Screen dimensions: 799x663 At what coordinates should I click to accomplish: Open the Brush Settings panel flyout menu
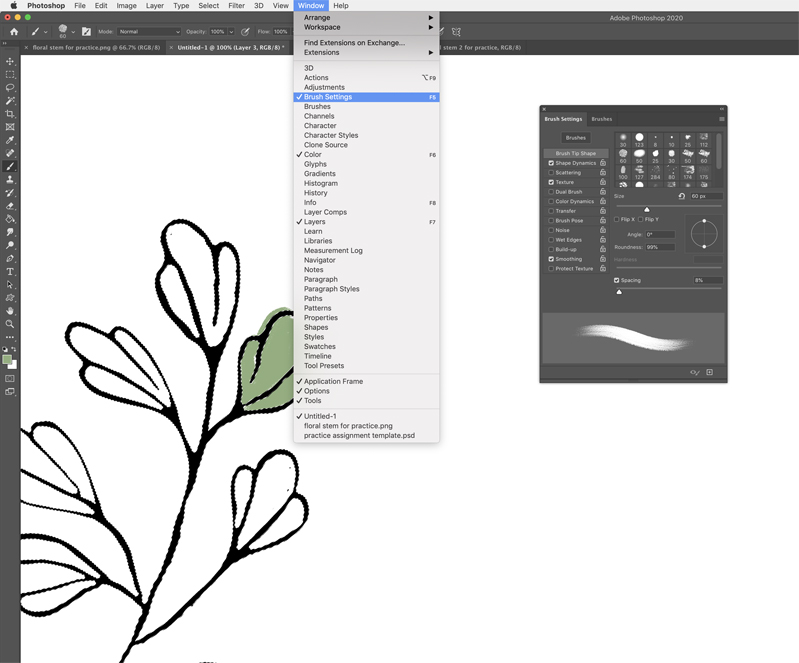click(721, 119)
